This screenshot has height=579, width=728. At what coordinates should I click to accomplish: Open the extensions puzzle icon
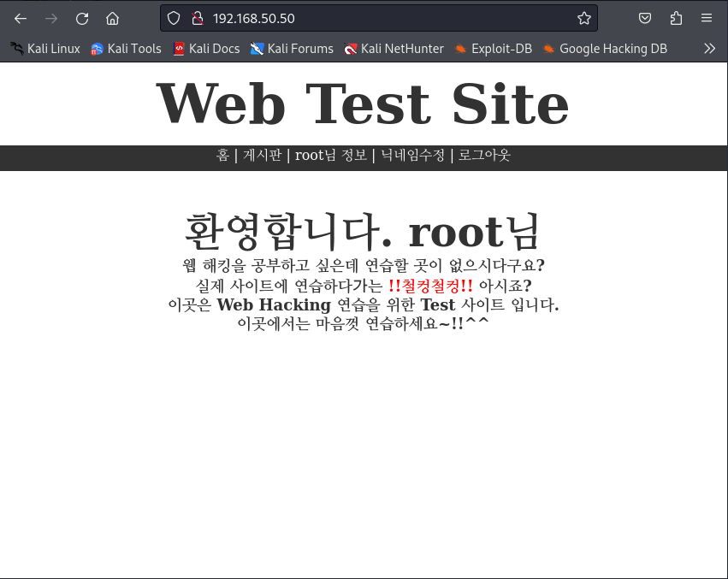pos(676,19)
